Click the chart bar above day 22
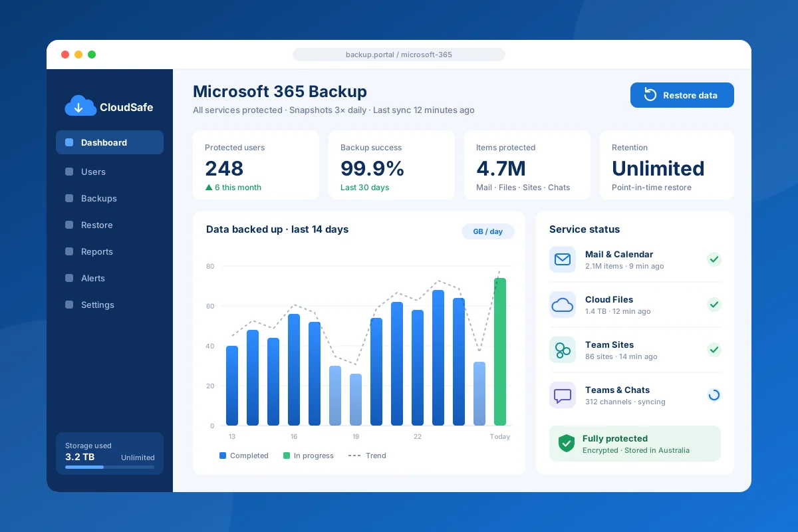Screen dimensions: 798x532 tap(418, 368)
